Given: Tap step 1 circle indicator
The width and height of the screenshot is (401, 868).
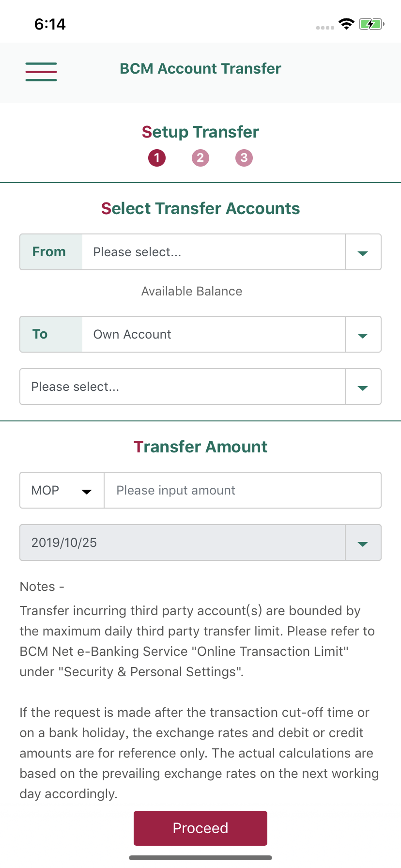Looking at the screenshot, I should (x=157, y=158).
